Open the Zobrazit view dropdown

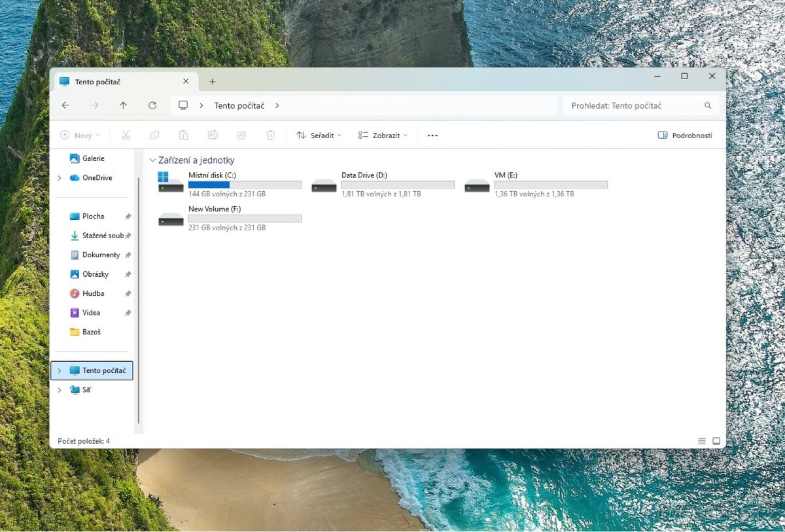pos(383,135)
